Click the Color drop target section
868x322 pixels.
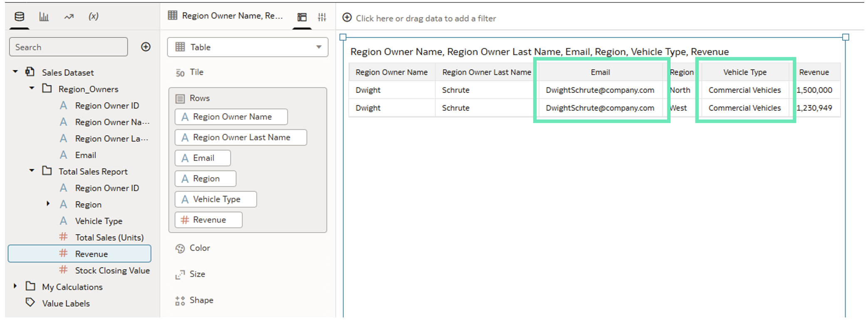200,248
